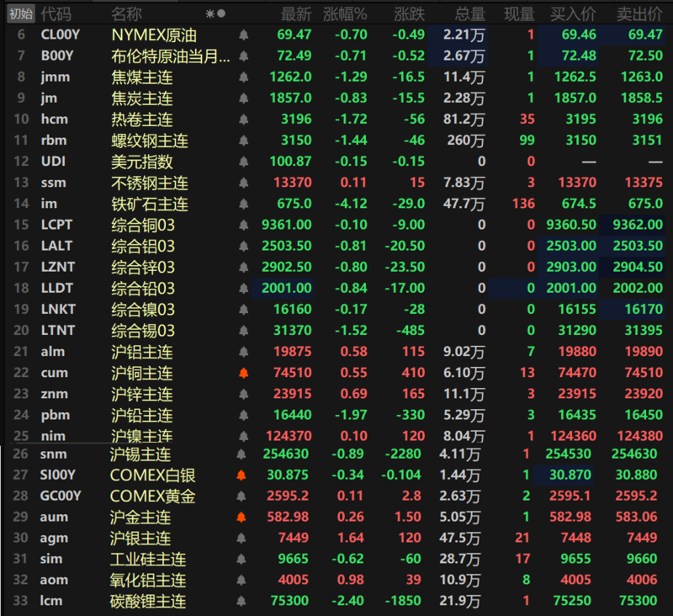Toggle alert bell on 焦炭主连 row
Screen dimensions: 673x616
243,98
